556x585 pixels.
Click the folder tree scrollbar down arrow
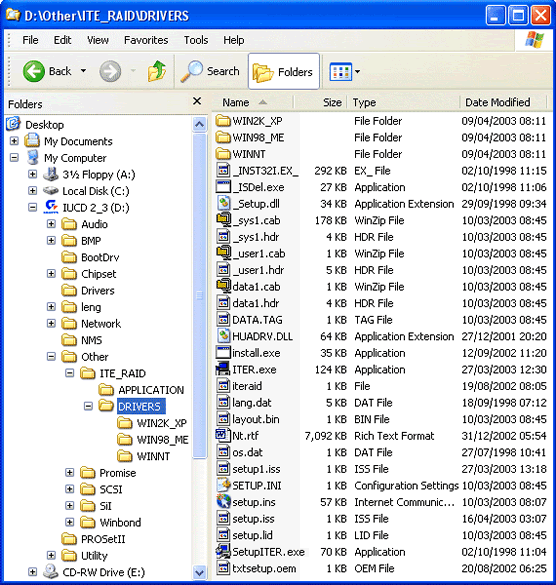click(x=200, y=572)
